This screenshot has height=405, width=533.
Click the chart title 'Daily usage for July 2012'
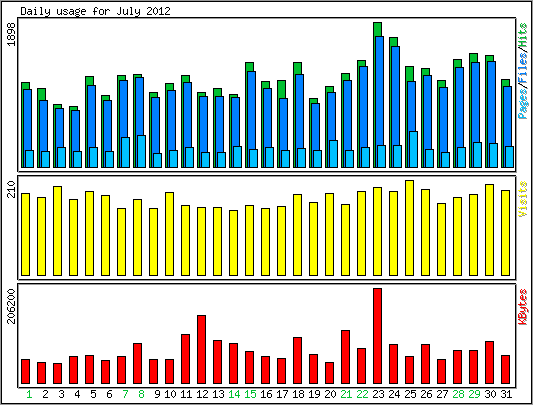95,11
